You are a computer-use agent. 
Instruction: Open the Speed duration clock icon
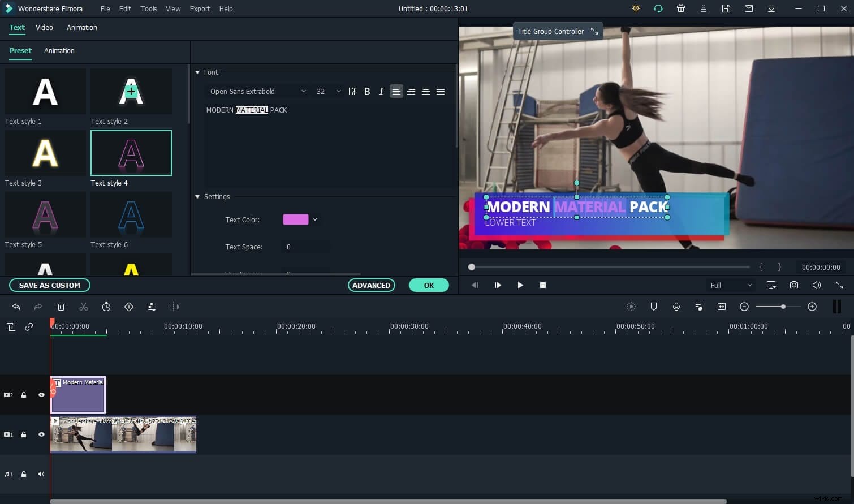coord(106,307)
